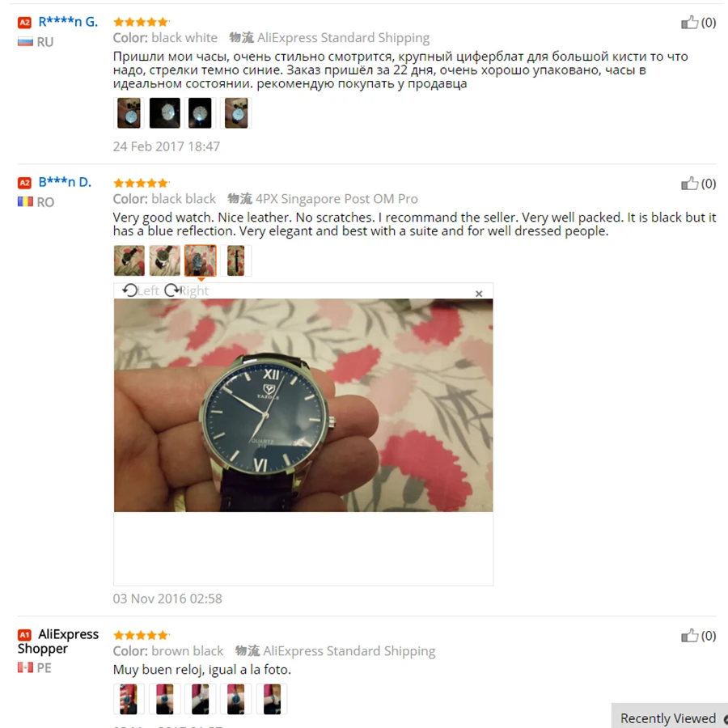Rotate the enlarged photo right
The width and height of the screenshot is (728, 728).
(x=187, y=290)
